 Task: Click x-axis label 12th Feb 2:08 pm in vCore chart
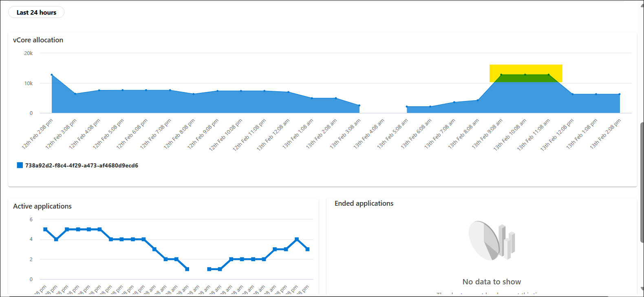[37, 134]
